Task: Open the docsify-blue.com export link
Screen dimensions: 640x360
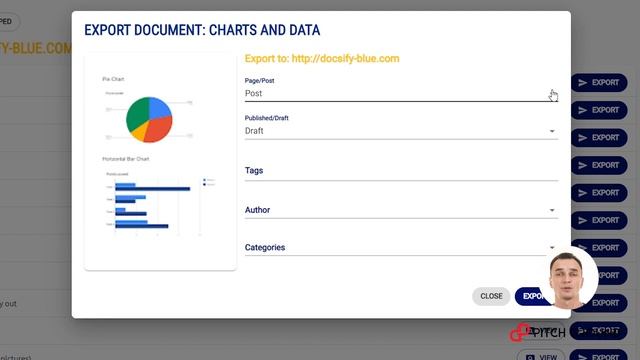Action: point(345,58)
